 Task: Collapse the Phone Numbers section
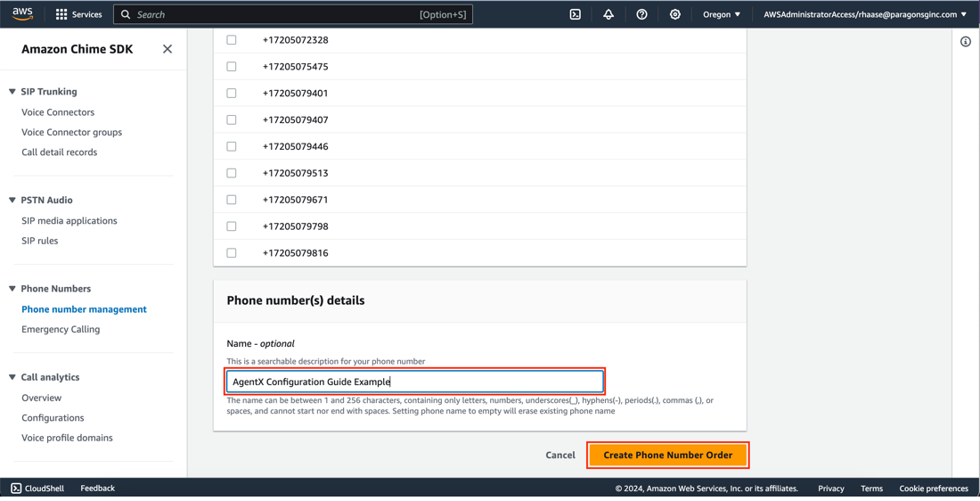12,288
